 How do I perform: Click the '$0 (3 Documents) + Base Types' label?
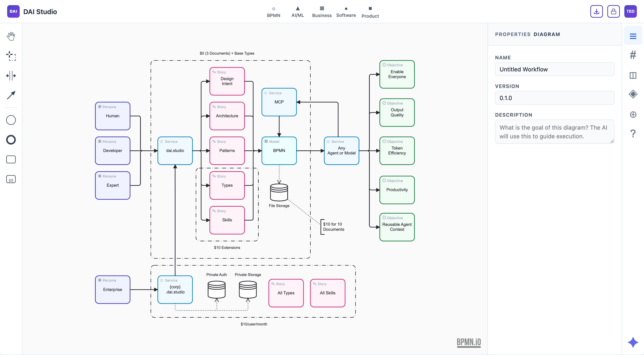[x=227, y=53]
